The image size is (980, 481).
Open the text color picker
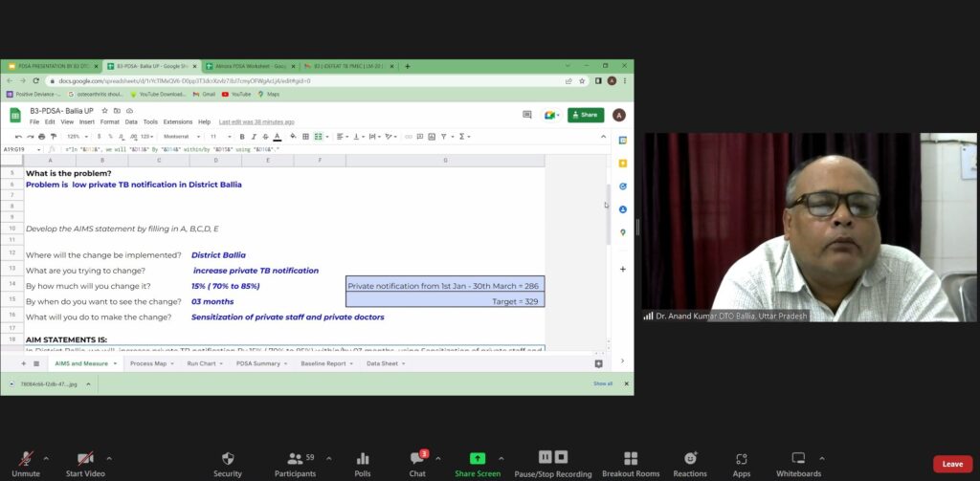coord(278,137)
